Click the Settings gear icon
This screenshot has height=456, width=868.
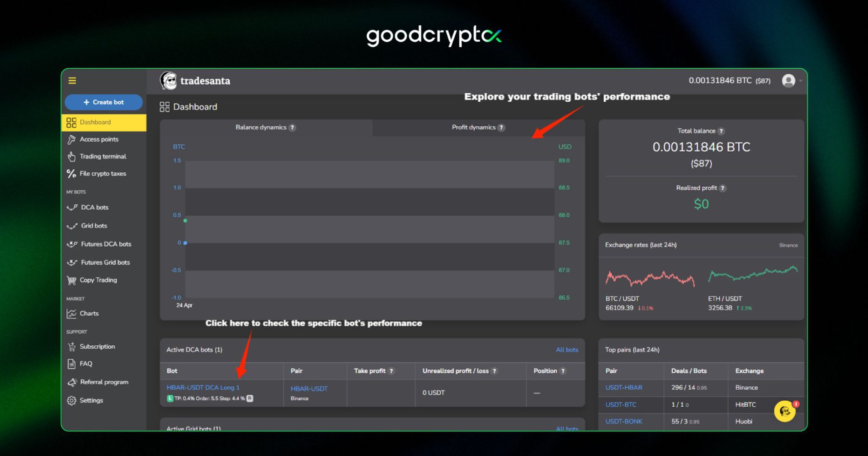71,401
